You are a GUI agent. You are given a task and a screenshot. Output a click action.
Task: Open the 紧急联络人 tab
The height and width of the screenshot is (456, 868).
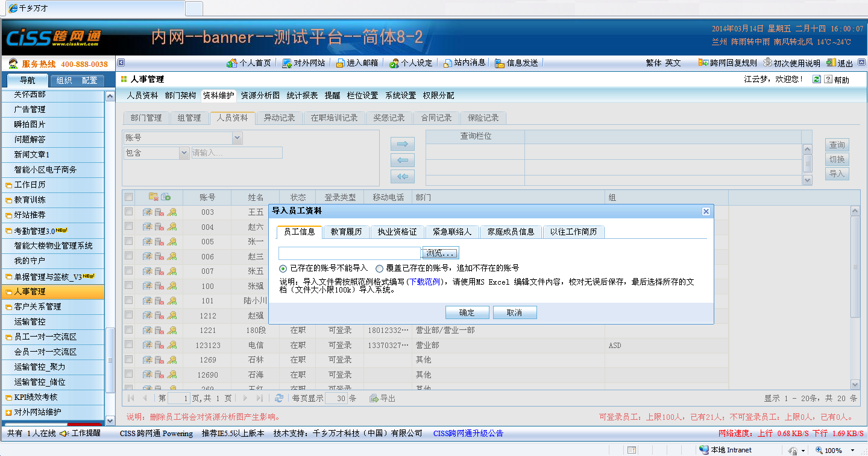[452, 232]
